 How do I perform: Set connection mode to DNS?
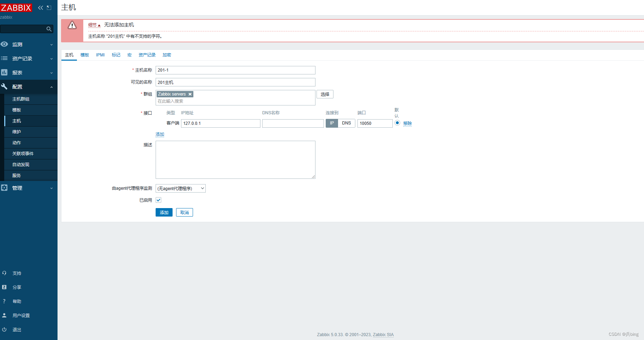point(347,123)
